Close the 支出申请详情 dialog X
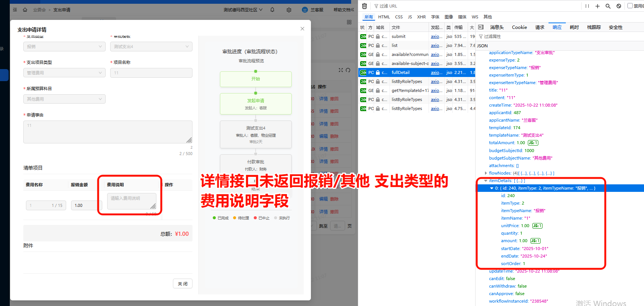The image size is (644, 306). [302, 29]
